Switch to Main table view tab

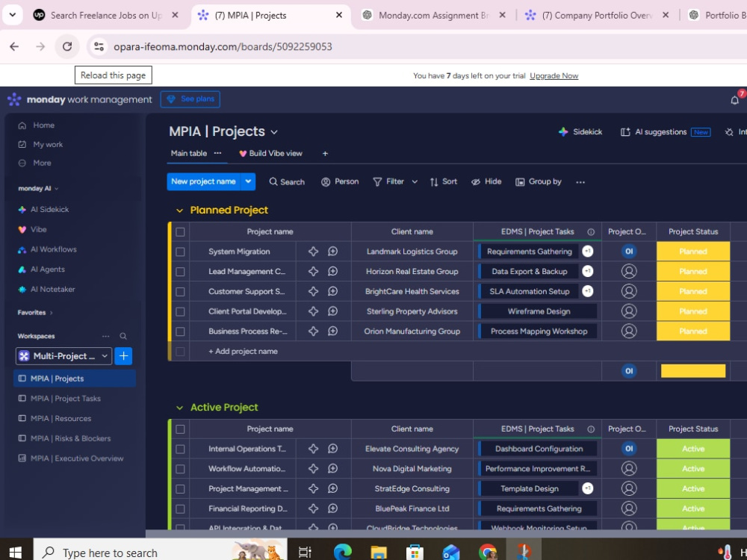coord(189,153)
